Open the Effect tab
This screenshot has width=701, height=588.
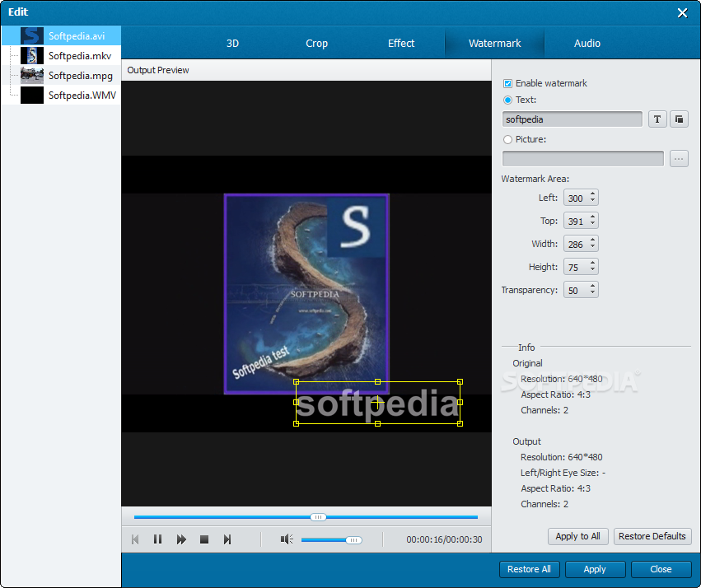(401, 44)
